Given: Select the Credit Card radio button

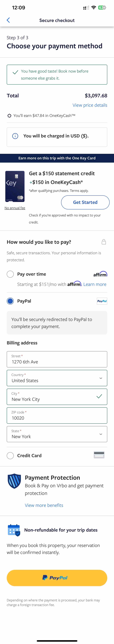Looking at the screenshot, I should tap(10, 455).
